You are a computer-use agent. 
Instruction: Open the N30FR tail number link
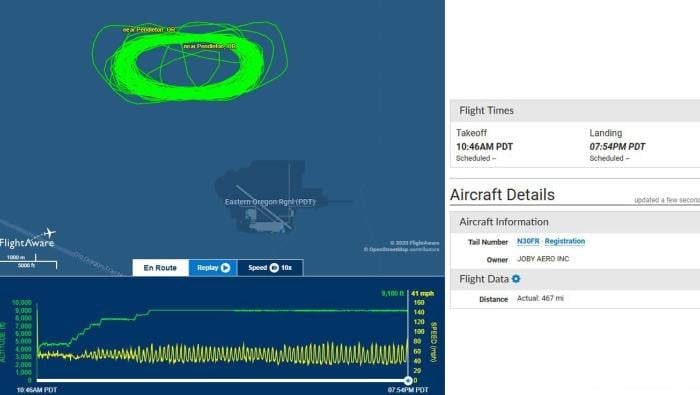tap(528, 241)
